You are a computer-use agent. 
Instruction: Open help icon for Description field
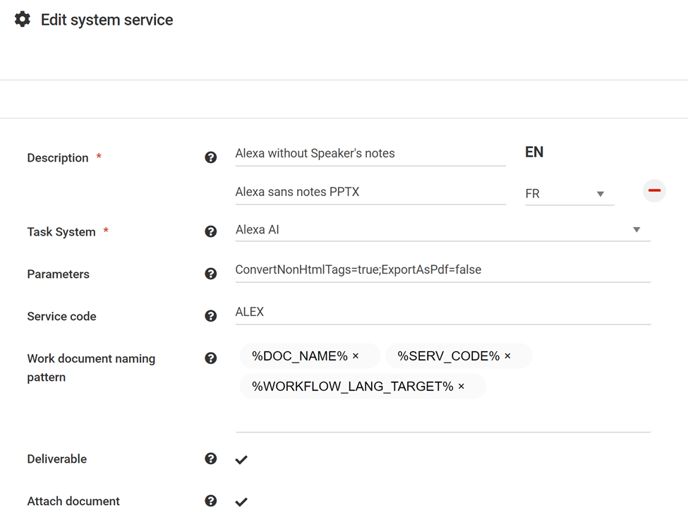pyautogui.click(x=211, y=157)
